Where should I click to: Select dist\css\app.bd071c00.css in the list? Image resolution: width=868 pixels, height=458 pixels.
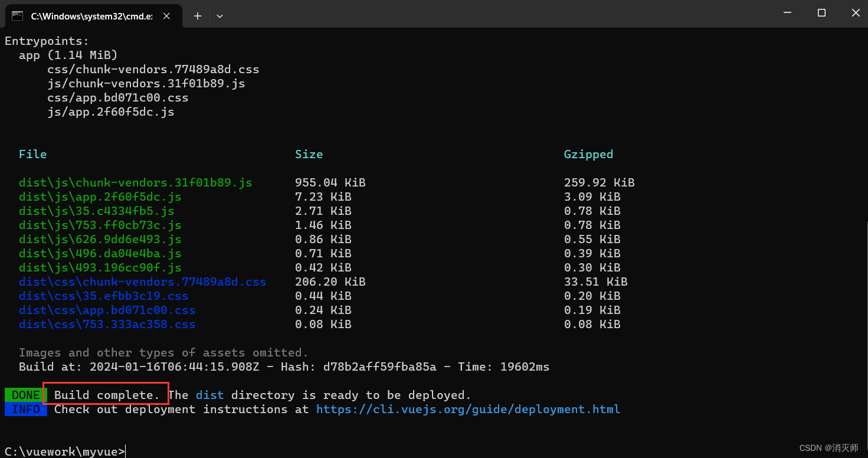109,310
